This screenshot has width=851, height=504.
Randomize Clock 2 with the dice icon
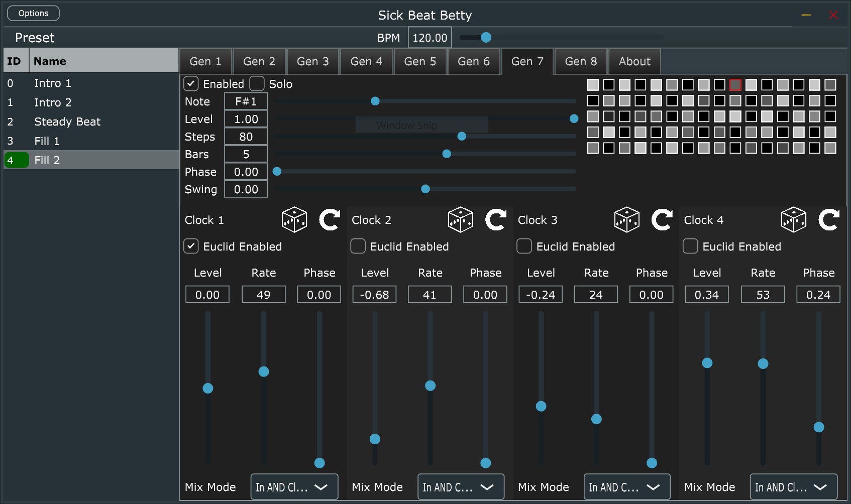click(x=461, y=220)
